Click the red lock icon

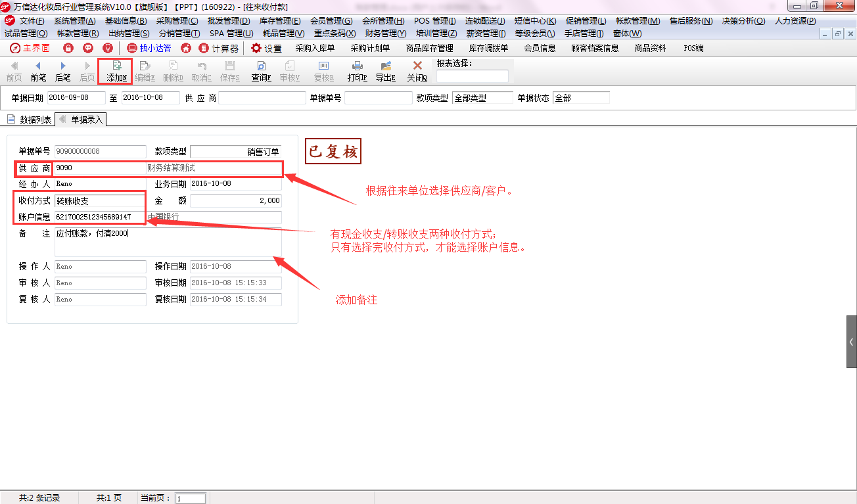pyautogui.click(x=68, y=48)
